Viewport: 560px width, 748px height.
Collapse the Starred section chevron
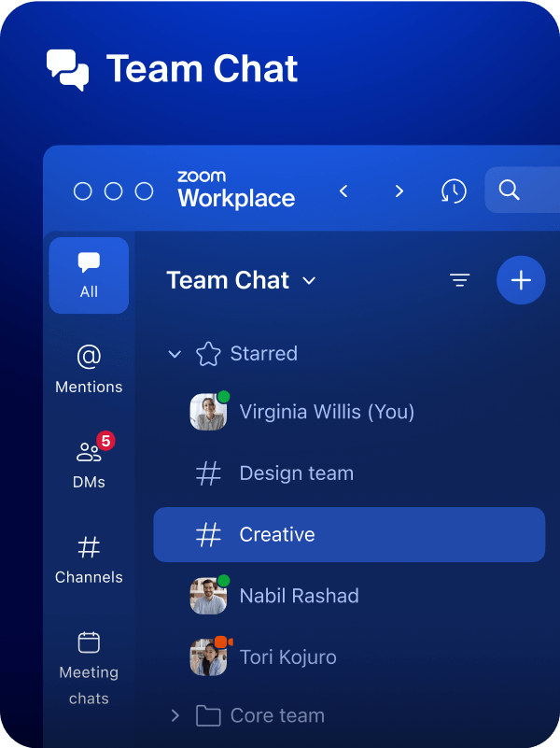(x=174, y=354)
